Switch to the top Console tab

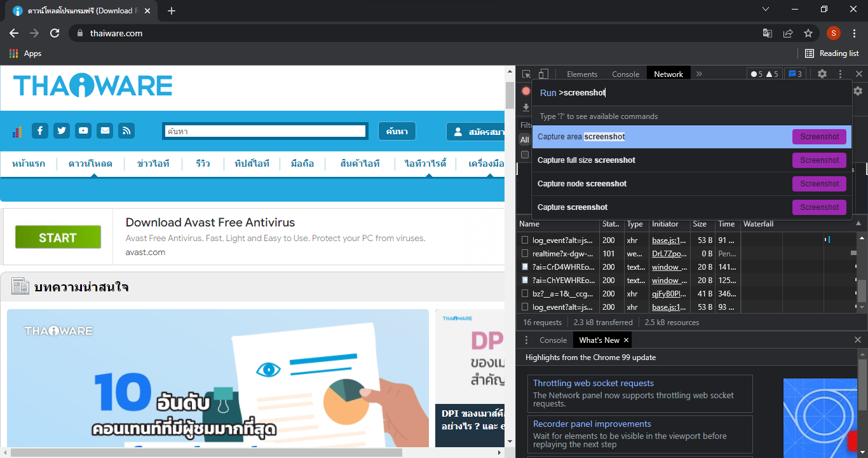[x=626, y=74]
